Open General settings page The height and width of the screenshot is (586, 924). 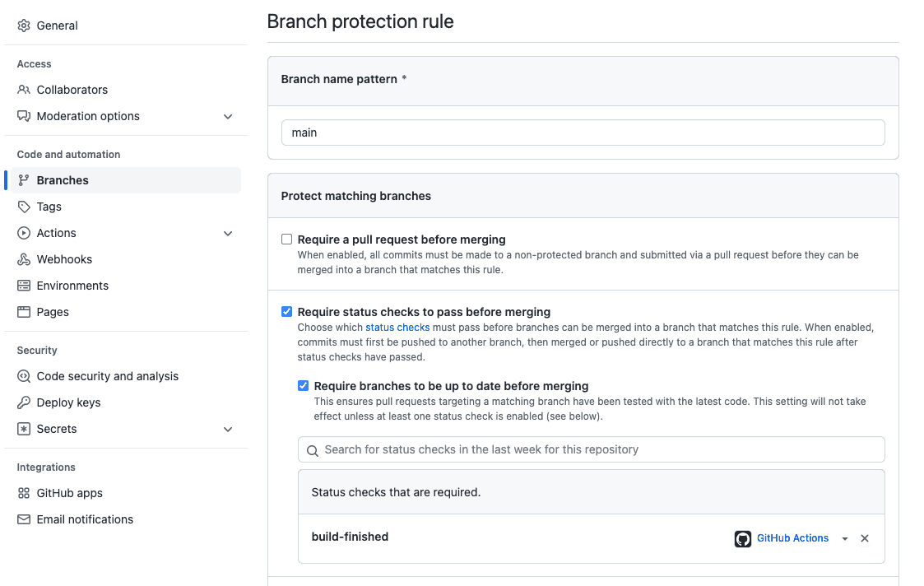pyautogui.click(x=57, y=26)
